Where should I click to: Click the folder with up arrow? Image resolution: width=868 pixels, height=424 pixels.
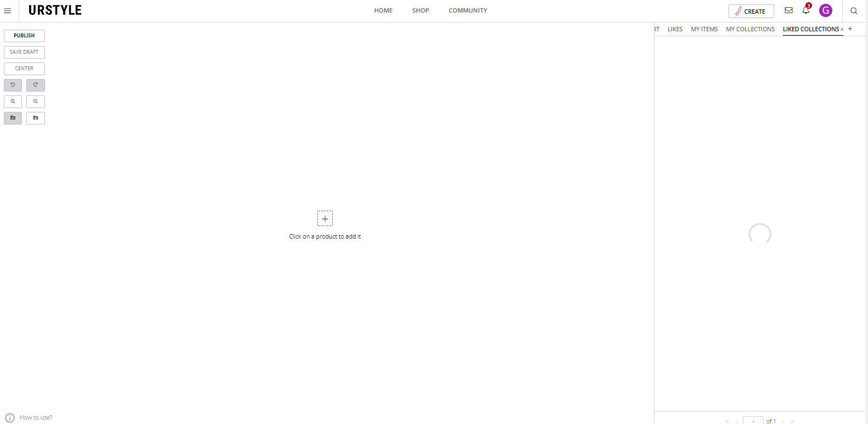point(36,118)
